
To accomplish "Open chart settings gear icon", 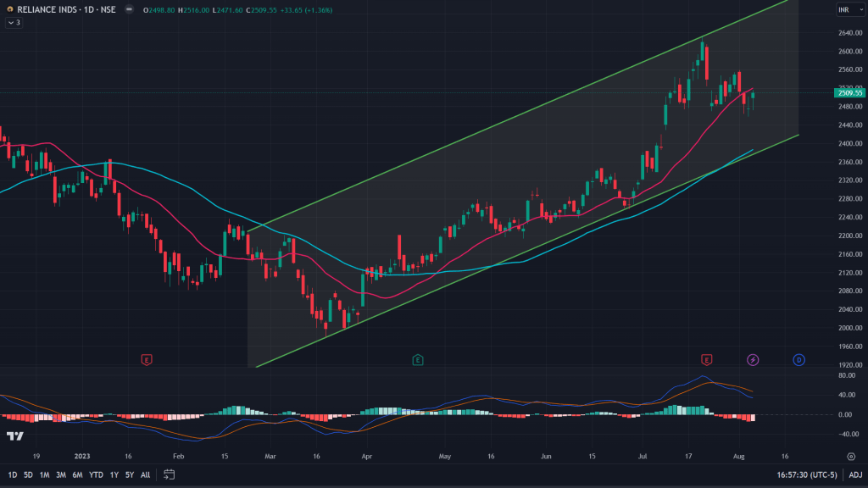I will (850, 456).
